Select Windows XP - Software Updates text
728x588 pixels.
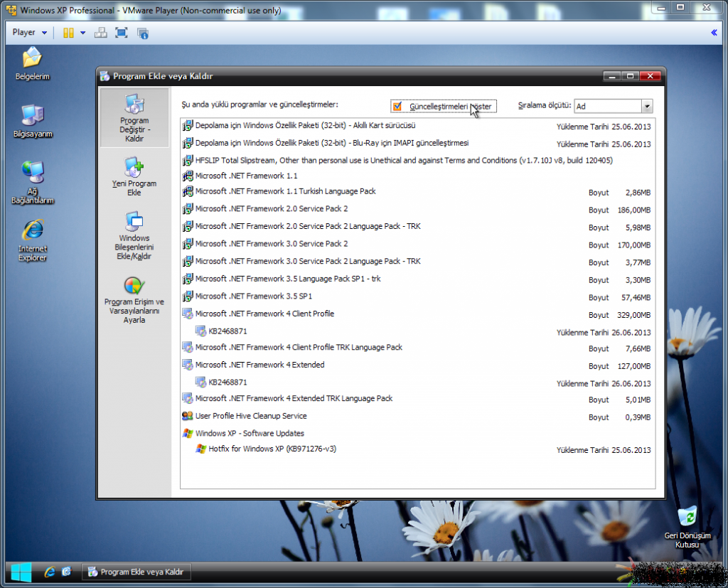[x=250, y=433]
